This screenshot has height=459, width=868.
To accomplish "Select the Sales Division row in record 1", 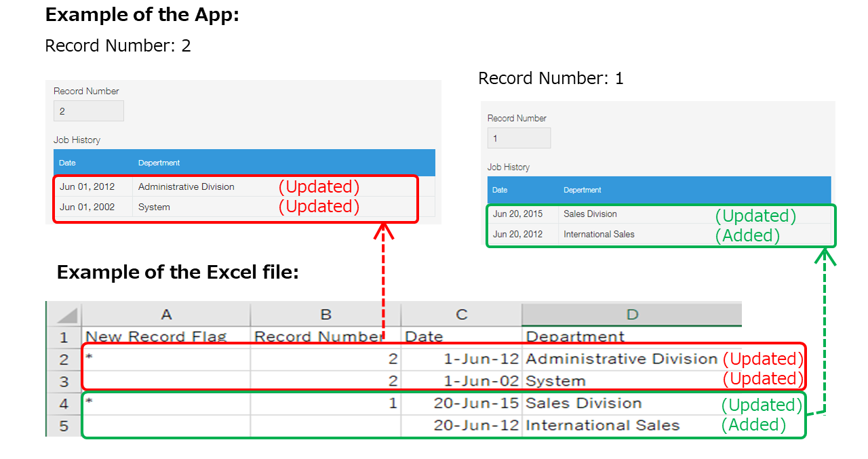I will [589, 214].
